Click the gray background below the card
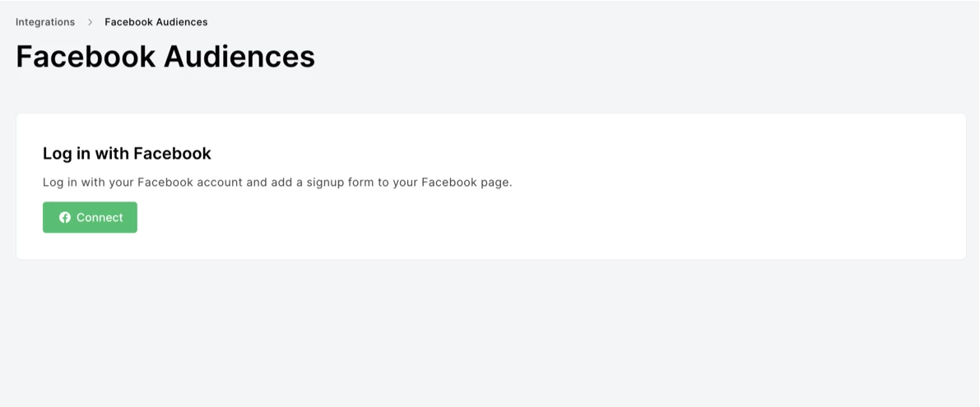980x407 pixels. click(494, 337)
